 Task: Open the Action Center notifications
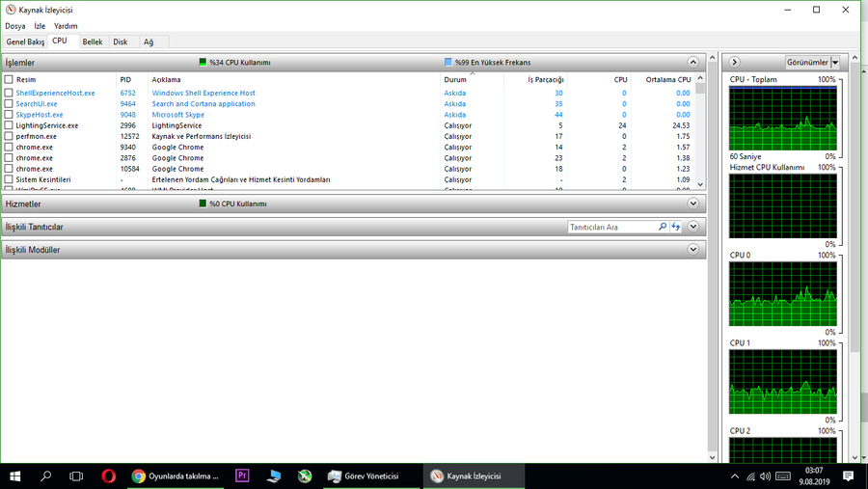tap(848, 475)
